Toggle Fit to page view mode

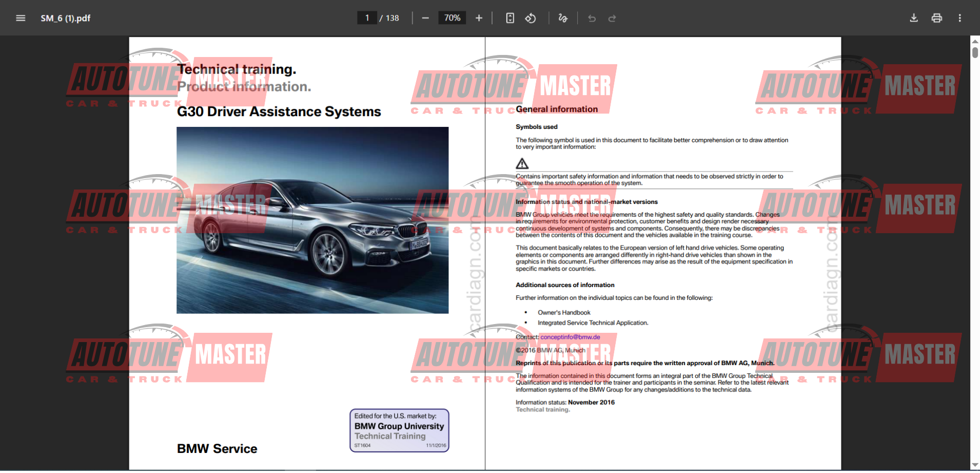[509, 17]
